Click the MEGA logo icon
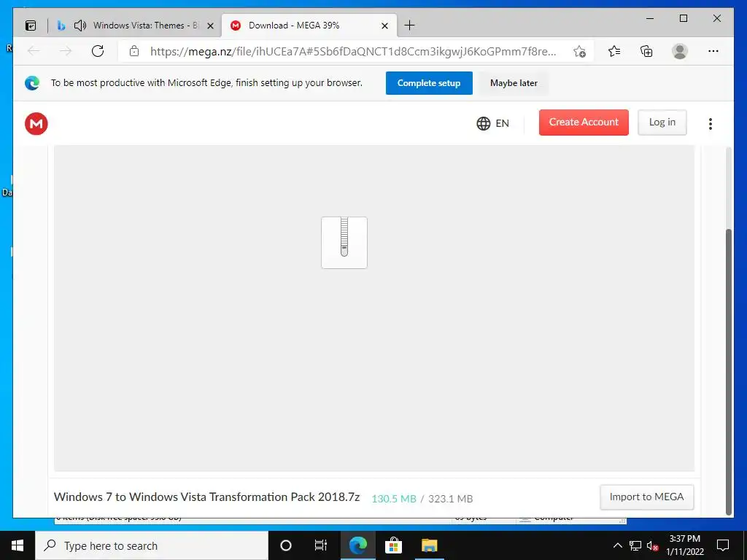747x560 pixels. [36, 124]
